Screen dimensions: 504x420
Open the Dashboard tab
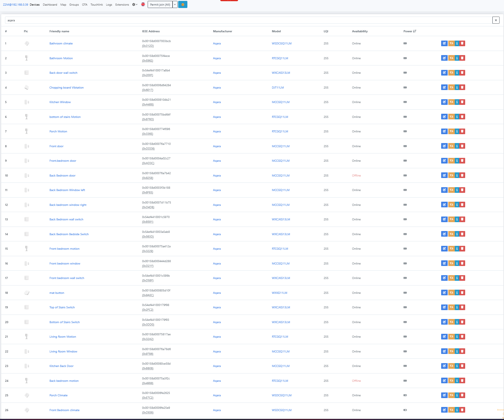coord(50,5)
